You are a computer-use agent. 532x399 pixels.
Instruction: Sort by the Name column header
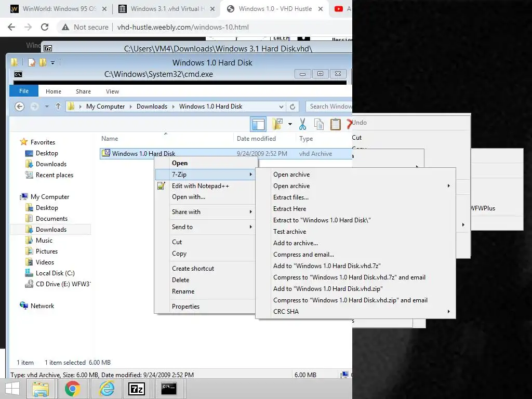point(110,138)
